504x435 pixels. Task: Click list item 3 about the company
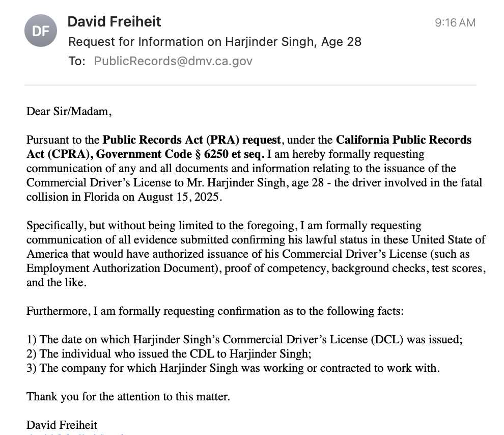[x=233, y=368]
